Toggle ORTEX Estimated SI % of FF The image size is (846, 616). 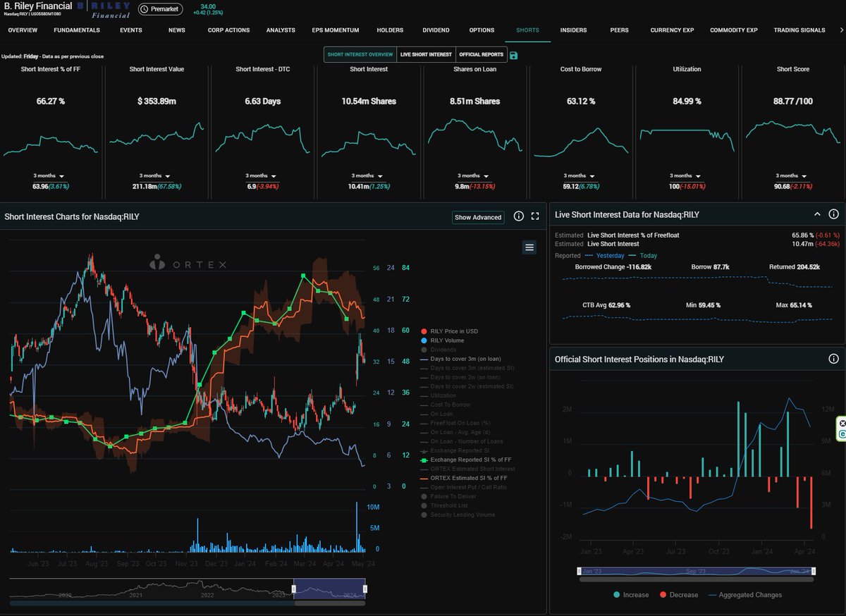pyautogui.click(x=465, y=478)
